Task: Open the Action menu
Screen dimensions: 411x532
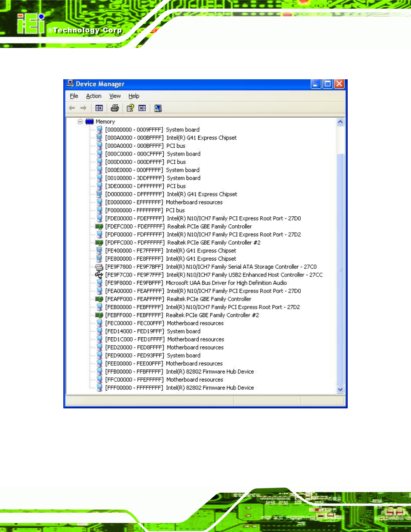Action: tap(94, 96)
